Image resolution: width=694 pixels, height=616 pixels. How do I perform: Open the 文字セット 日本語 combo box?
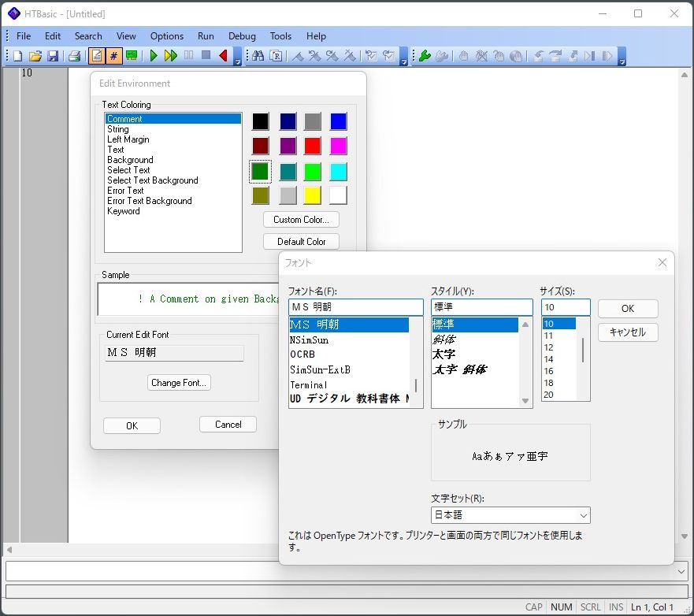tap(510, 515)
